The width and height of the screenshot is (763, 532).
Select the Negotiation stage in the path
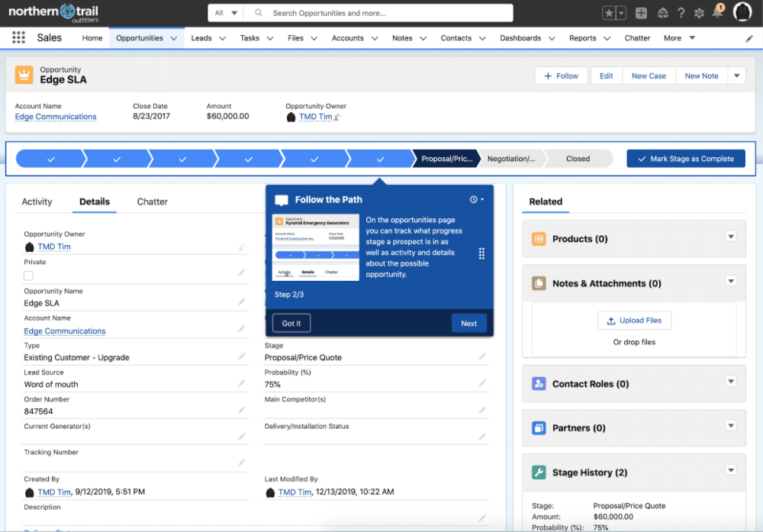pyautogui.click(x=511, y=159)
